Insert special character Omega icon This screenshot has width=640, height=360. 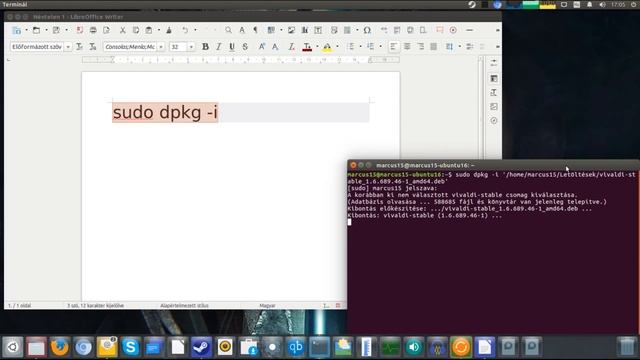[x=367, y=30]
